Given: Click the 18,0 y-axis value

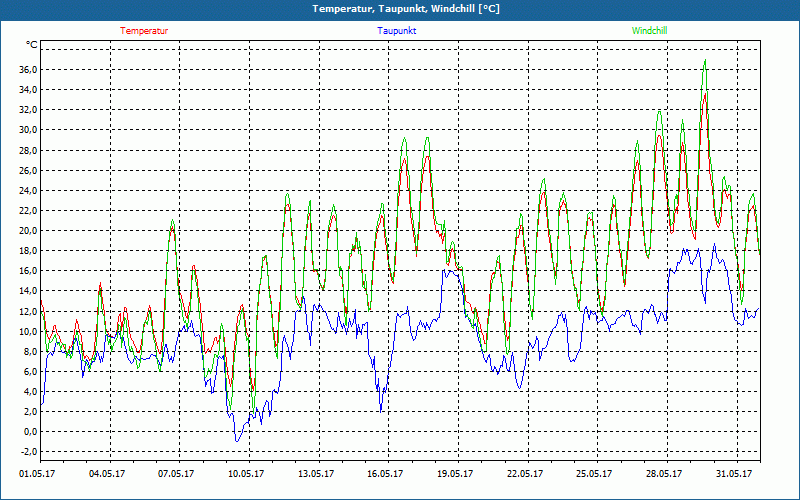Looking at the screenshot, I should click(29, 251).
